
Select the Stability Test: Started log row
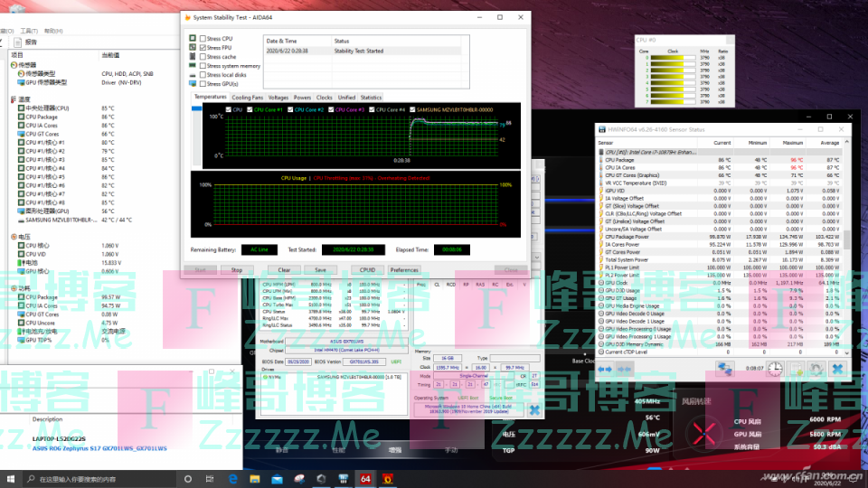(363, 51)
